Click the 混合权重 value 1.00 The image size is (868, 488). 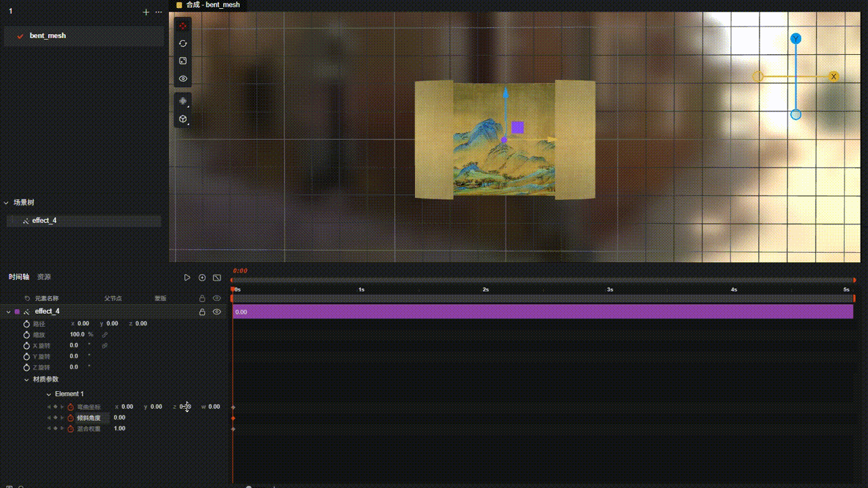[x=119, y=429]
